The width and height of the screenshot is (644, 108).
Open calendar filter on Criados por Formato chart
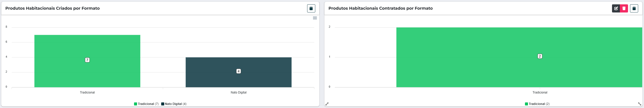pyautogui.click(x=311, y=8)
